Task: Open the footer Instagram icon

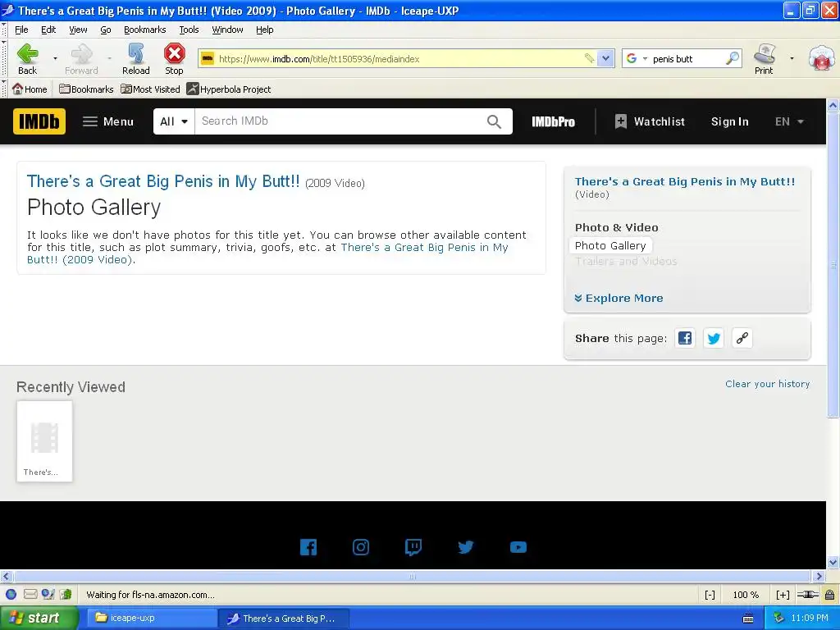Action: [361, 547]
